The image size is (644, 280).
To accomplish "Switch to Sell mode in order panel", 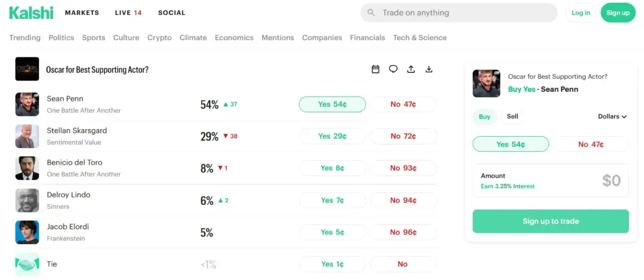I will (513, 116).
